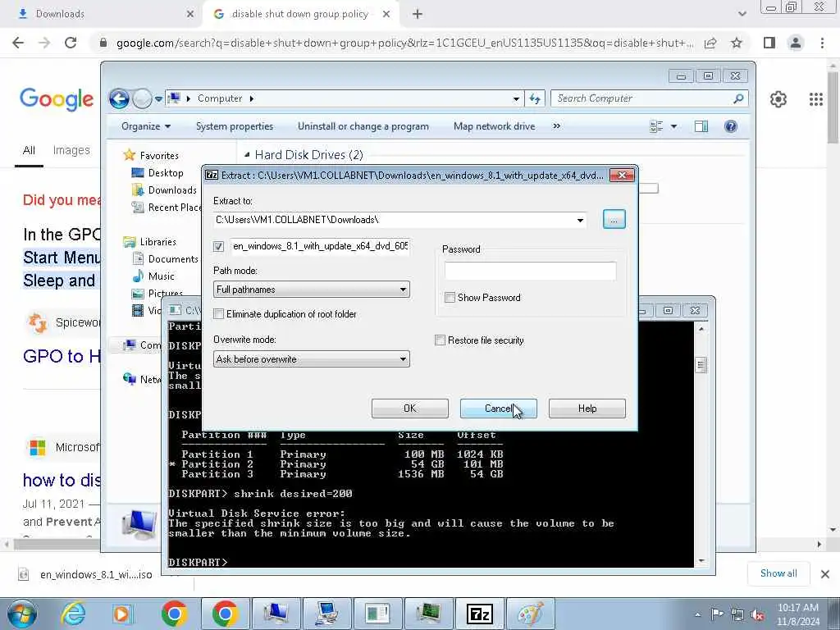Reload the Google search page
840x630 pixels.
pos(71,43)
